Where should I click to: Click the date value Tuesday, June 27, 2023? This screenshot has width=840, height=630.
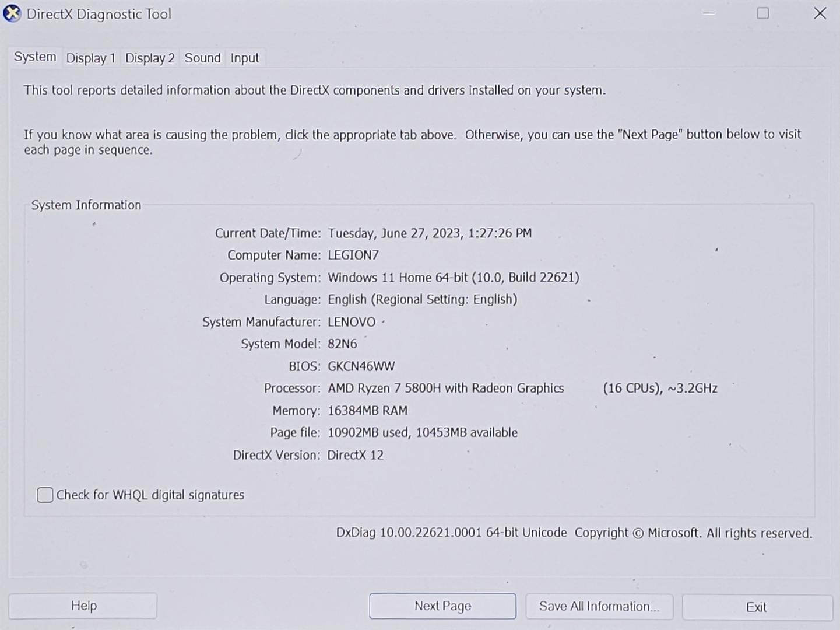(394, 233)
